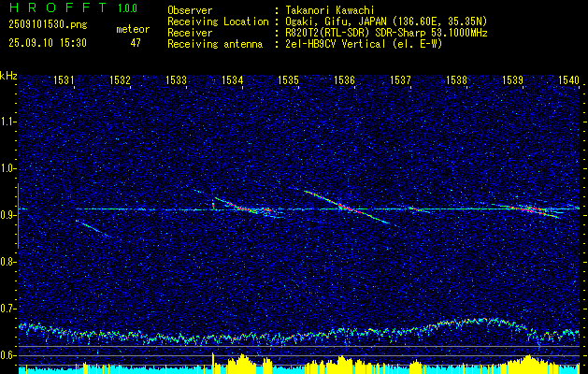The width and height of the screenshot is (588, 374).
Task: Click the 1536 time marker
Action: pos(344,79)
